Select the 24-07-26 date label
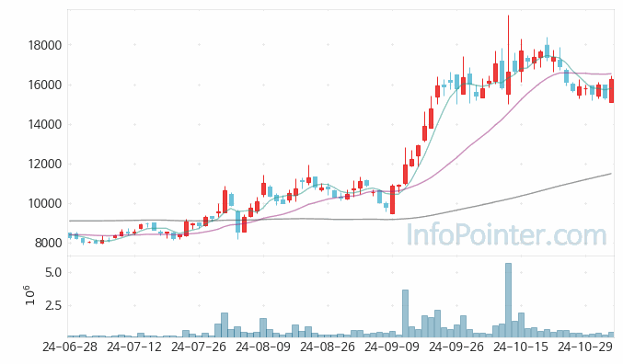Screen dimensions: 623x364 pos(199,347)
